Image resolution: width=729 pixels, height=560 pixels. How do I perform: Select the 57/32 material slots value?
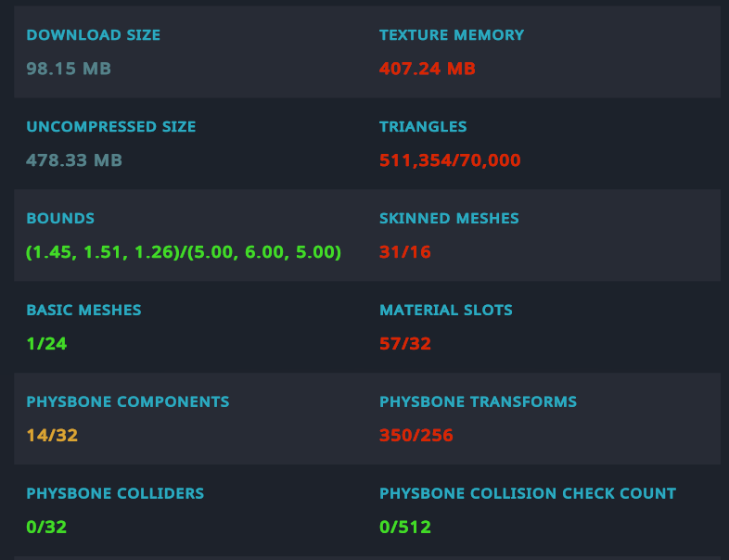point(405,343)
